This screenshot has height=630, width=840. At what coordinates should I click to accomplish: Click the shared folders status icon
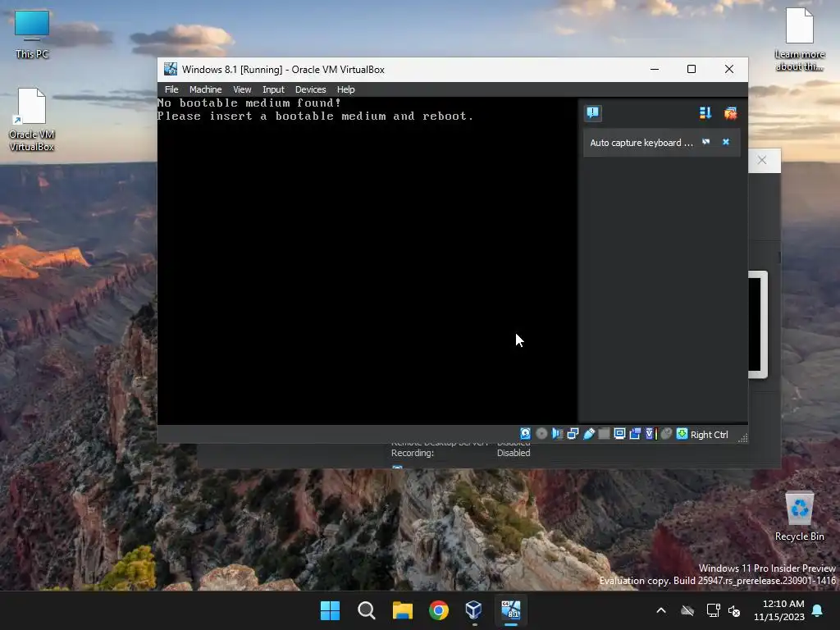604,434
